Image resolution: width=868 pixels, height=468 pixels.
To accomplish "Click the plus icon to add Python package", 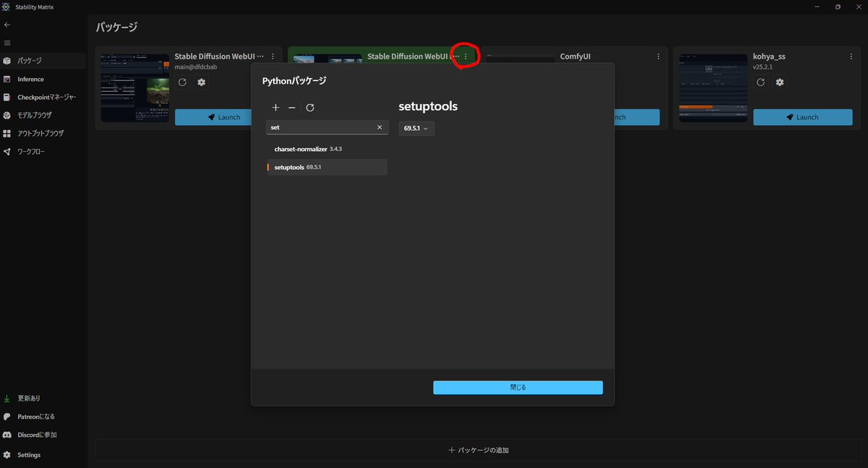I will (276, 107).
